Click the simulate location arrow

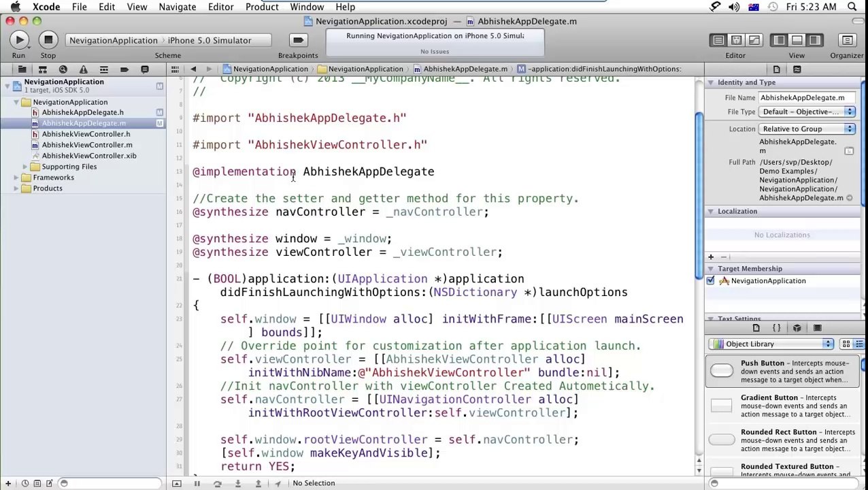[x=278, y=483]
